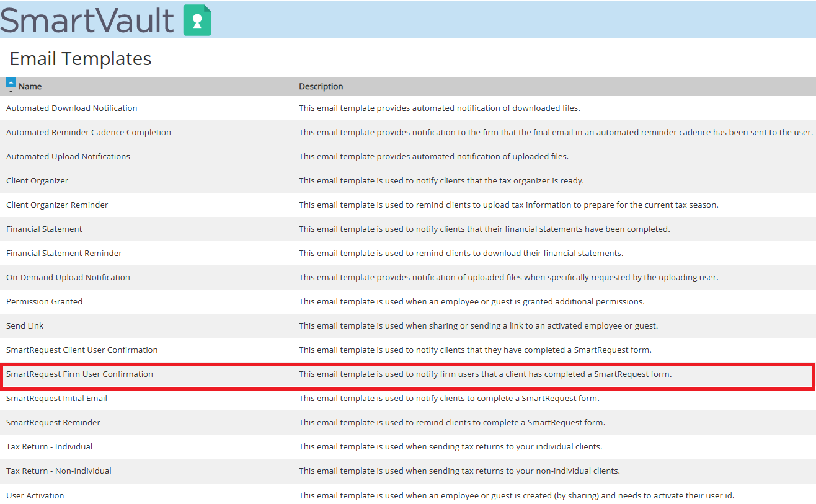Sort the list by Name column header
This screenshot has width=816, height=504.
(30, 86)
